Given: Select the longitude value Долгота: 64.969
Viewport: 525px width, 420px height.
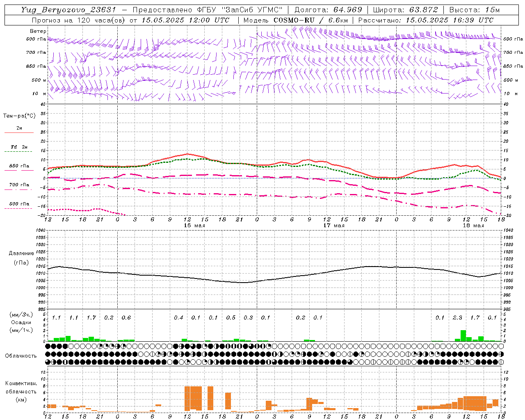Looking at the screenshot, I should pyautogui.click(x=328, y=10).
